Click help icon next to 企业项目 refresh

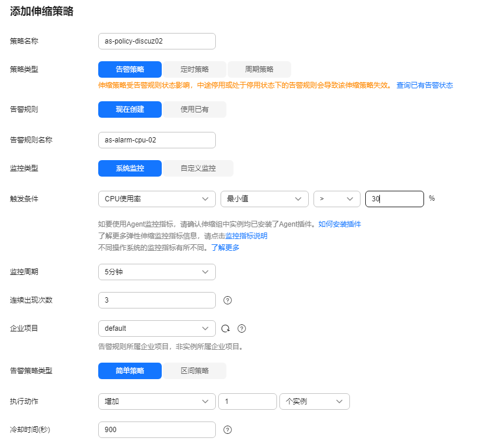(x=242, y=328)
